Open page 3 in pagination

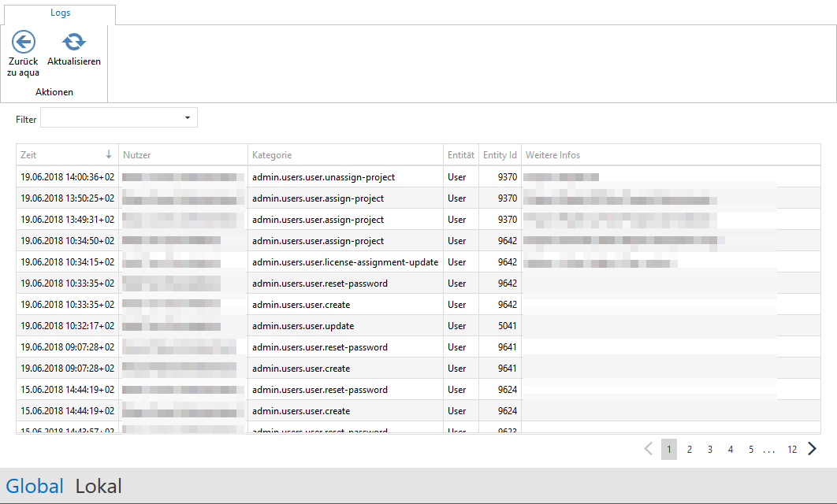[x=709, y=449]
